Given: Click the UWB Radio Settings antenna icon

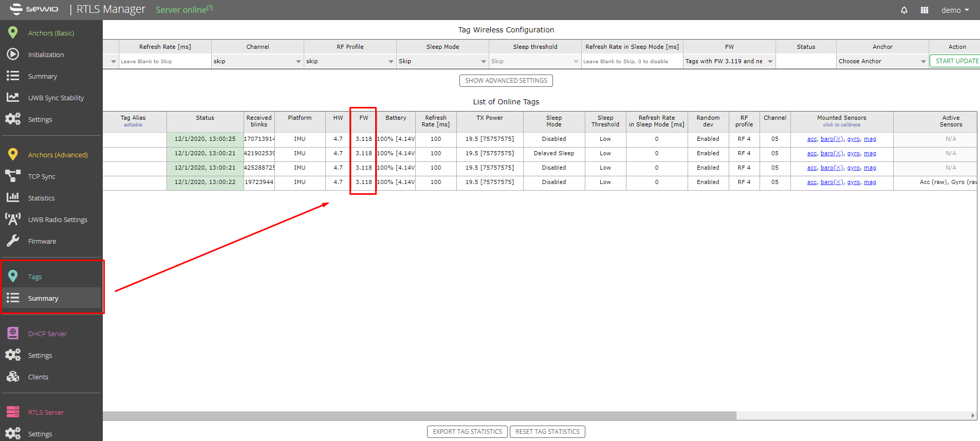Looking at the screenshot, I should pyautogui.click(x=13, y=219).
